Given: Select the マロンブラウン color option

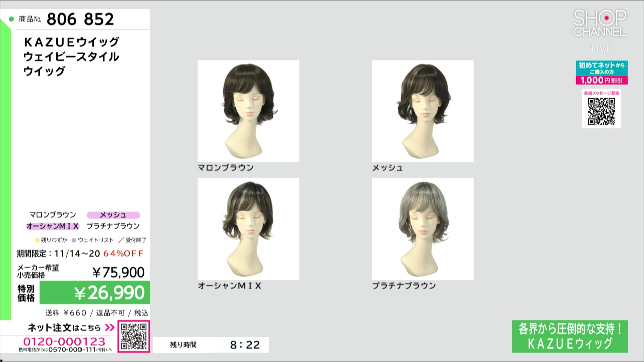Looking at the screenshot, I should point(53,215).
